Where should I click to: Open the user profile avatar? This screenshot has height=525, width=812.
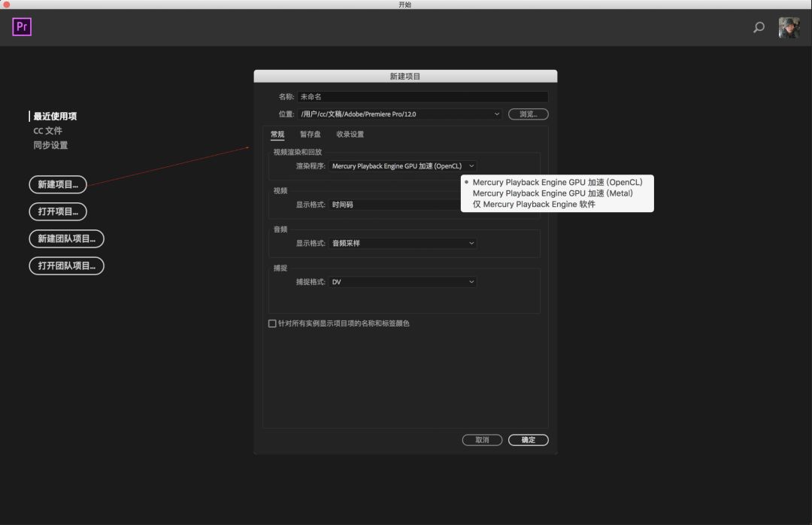[789, 28]
